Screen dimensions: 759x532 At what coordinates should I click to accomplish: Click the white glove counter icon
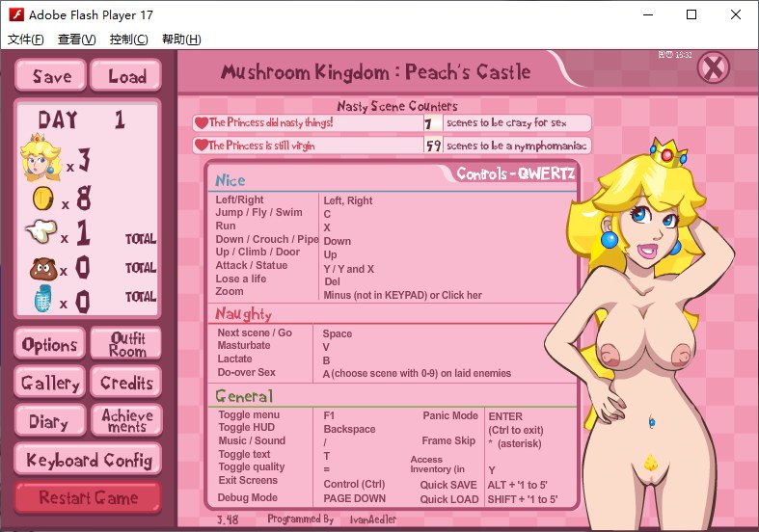click(x=41, y=230)
